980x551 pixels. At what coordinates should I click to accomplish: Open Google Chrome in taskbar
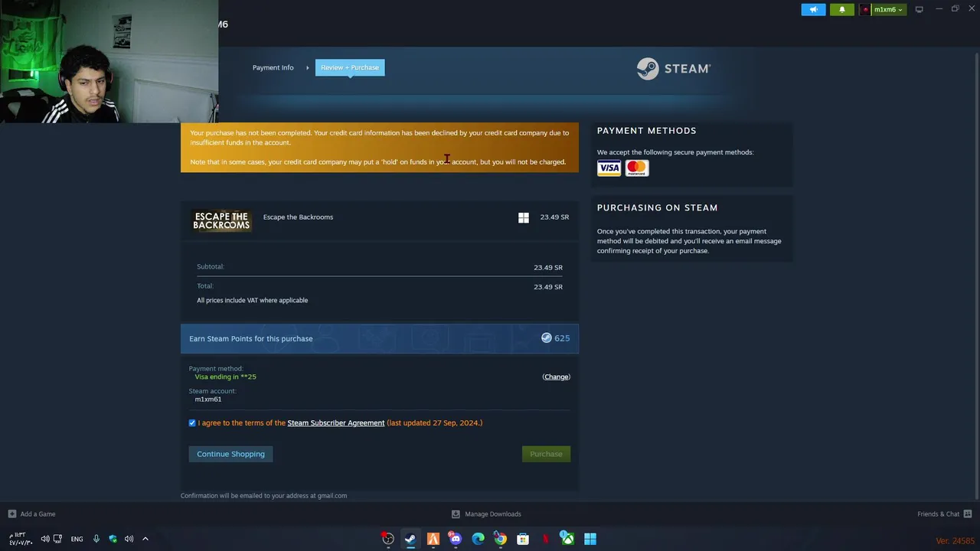(x=500, y=539)
